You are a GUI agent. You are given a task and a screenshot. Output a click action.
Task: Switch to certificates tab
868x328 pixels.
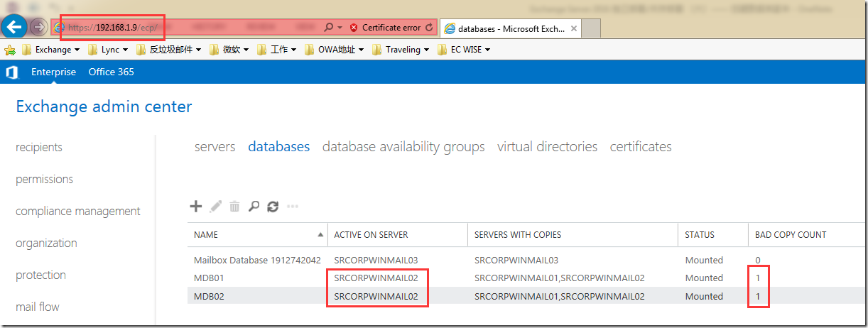(641, 147)
